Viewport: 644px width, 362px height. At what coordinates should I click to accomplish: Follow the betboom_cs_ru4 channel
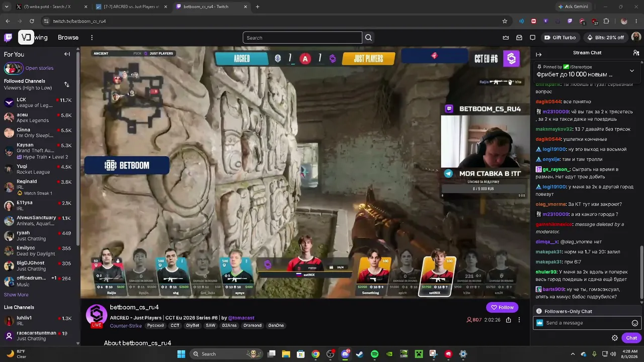click(503, 307)
